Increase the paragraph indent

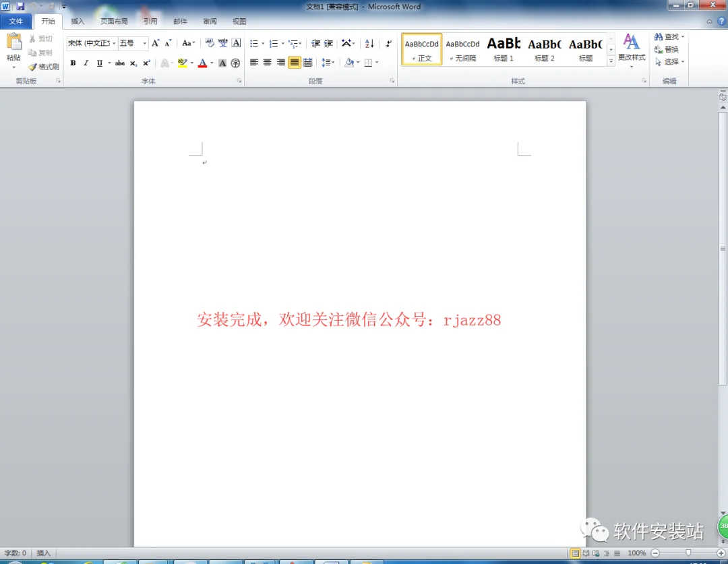pyautogui.click(x=329, y=44)
